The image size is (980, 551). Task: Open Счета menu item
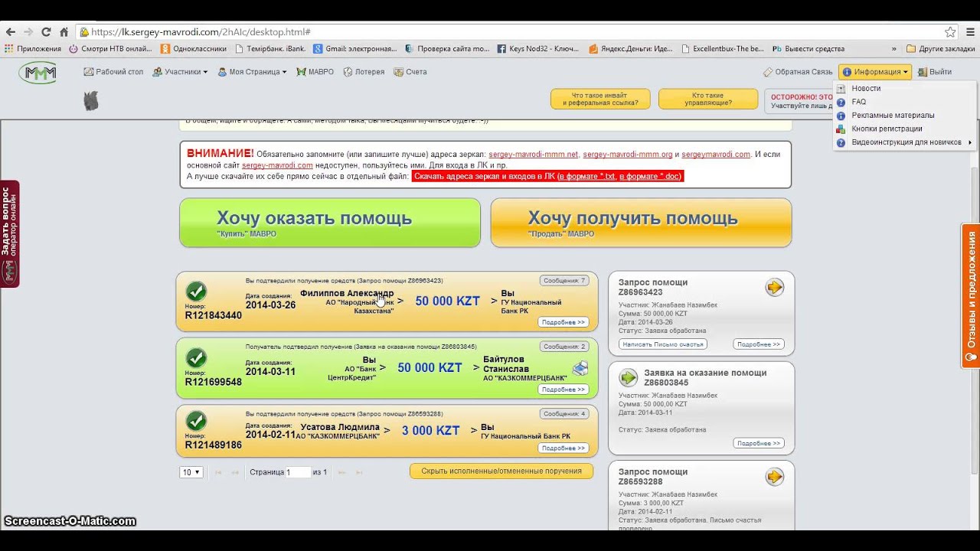click(410, 72)
